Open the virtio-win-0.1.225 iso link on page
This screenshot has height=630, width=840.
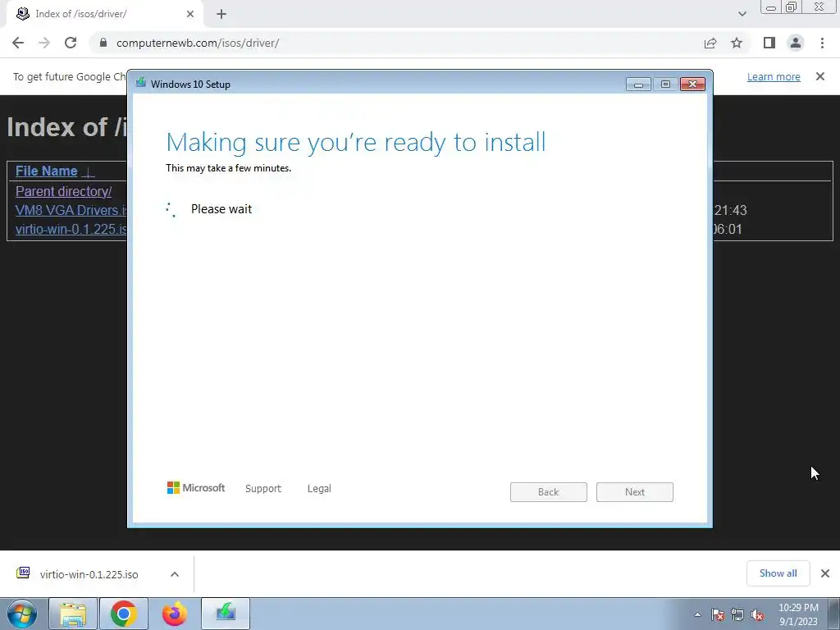click(71, 229)
